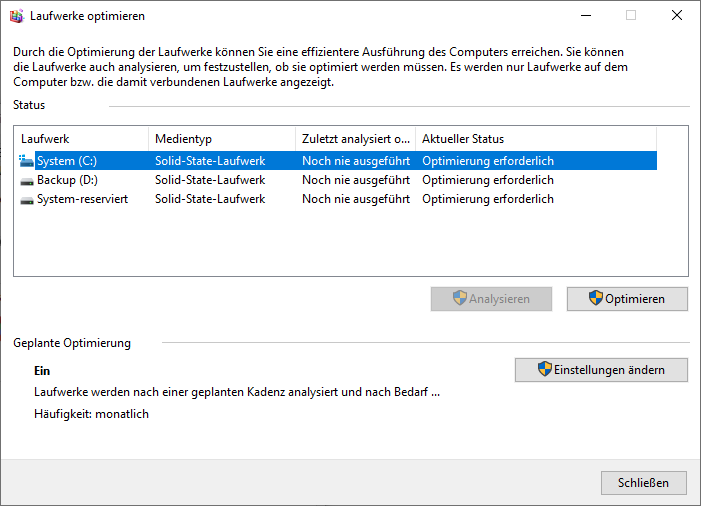Viewport: 701px width, 506px height.
Task: Close dialog with the Schließen button
Action: click(x=644, y=483)
